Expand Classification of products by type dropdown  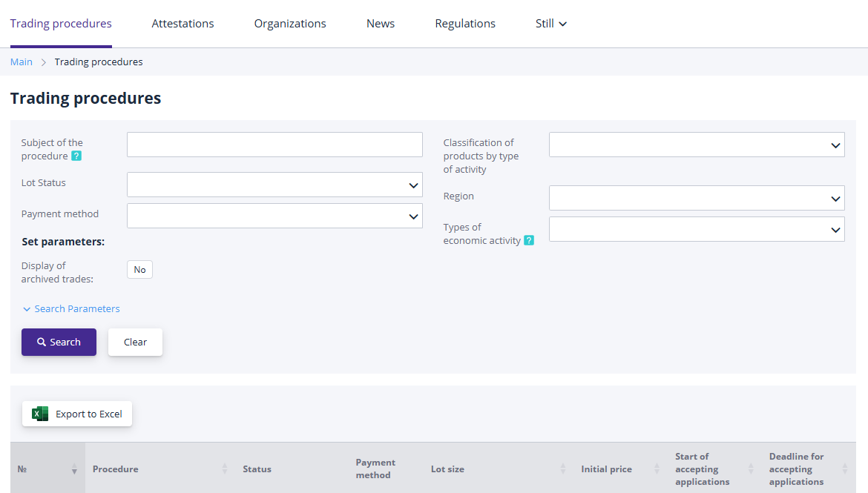point(696,145)
